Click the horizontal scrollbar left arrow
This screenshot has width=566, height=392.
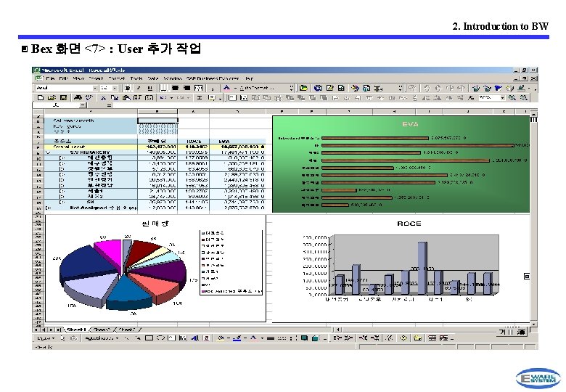[338, 329]
